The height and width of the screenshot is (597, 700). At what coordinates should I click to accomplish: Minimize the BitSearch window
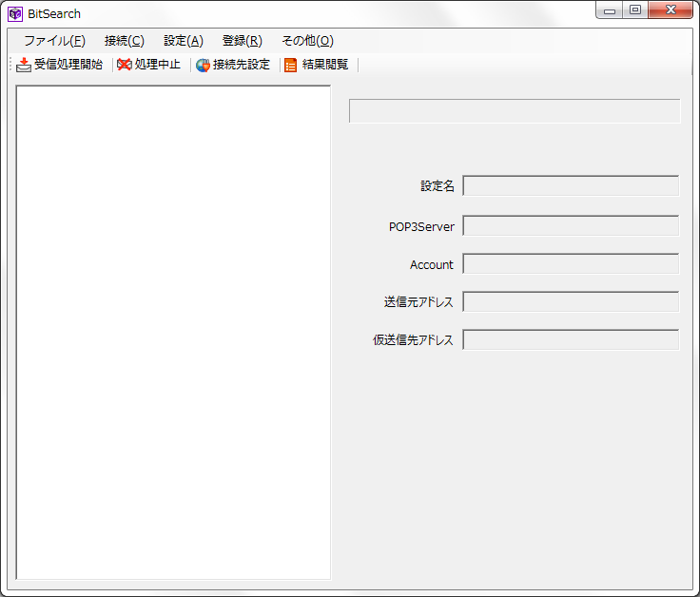point(610,10)
